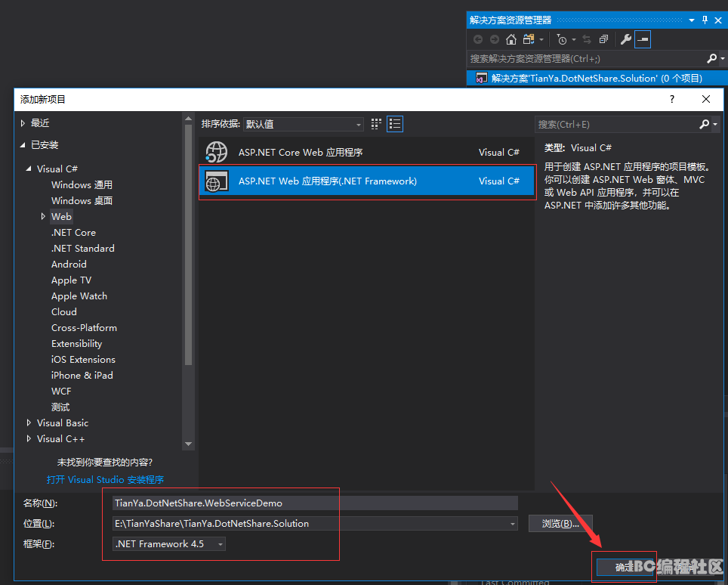Expand the Visual Basic node
The height and width of the screenshot is (585, 728).
(29, 422)
